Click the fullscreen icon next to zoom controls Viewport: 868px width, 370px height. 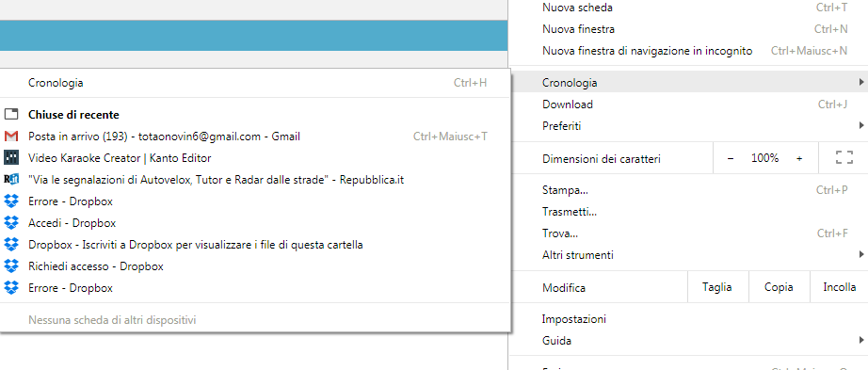[844, 158]
